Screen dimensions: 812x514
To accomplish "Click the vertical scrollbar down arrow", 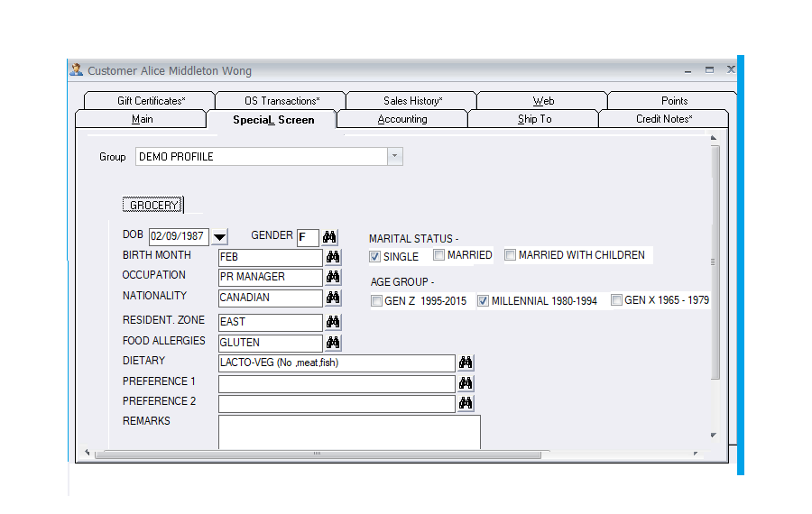I will tap(714, 436).
